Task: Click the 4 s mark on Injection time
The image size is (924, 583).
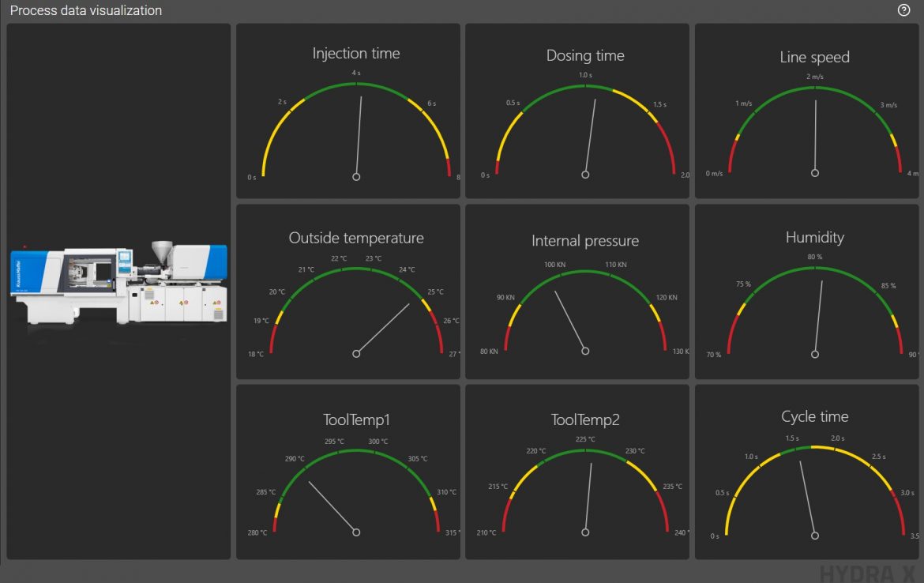Action: pos(356,73)
